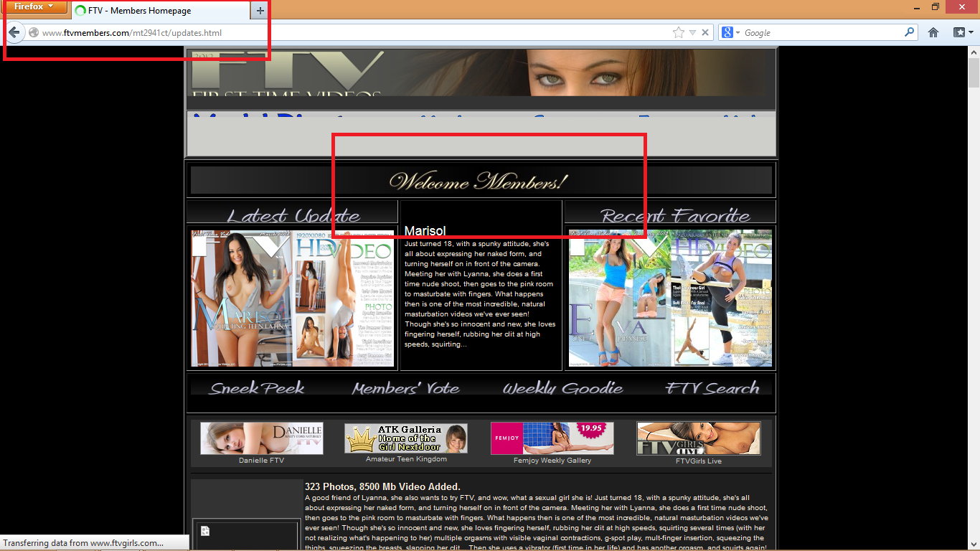Click the vertical scrollbar up arrow
The image size is (980, 551).
[974, 53]
